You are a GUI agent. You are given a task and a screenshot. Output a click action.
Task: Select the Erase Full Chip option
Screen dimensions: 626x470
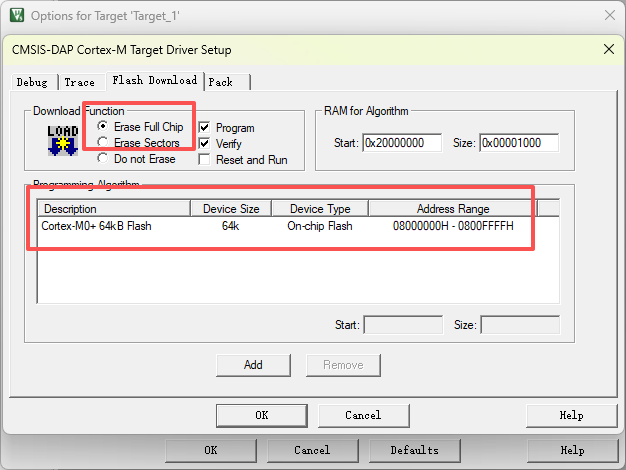102,127
